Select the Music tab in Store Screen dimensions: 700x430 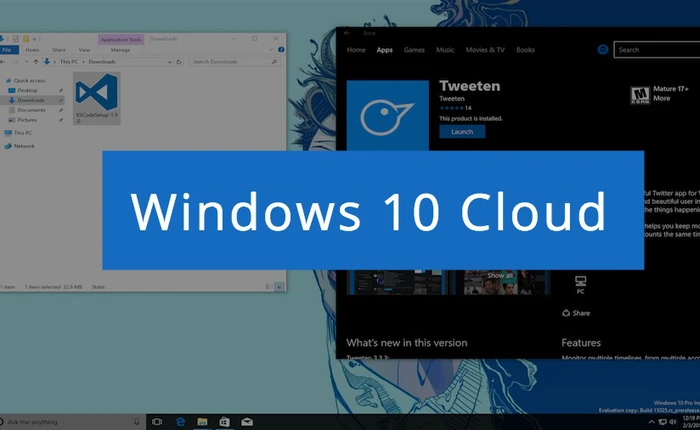tap(445, 50)
